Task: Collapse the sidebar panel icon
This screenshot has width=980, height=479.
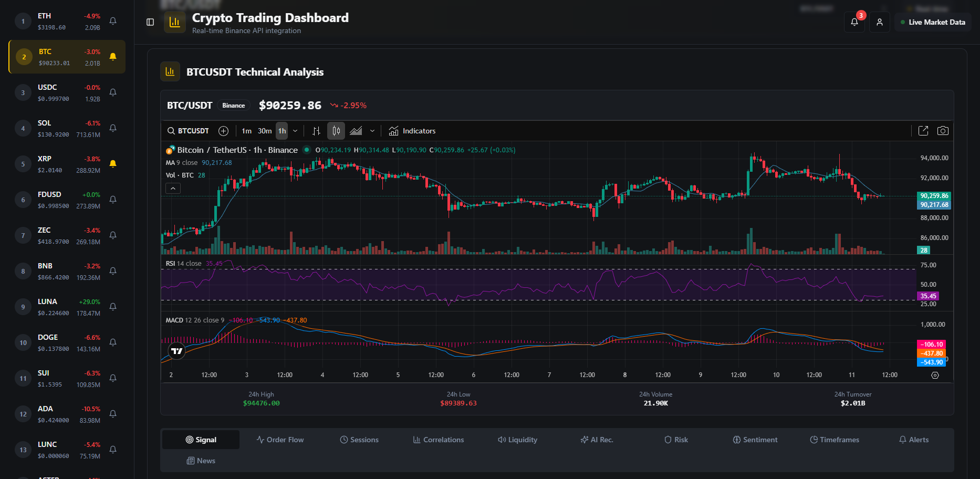Action: tap(150, 22)
